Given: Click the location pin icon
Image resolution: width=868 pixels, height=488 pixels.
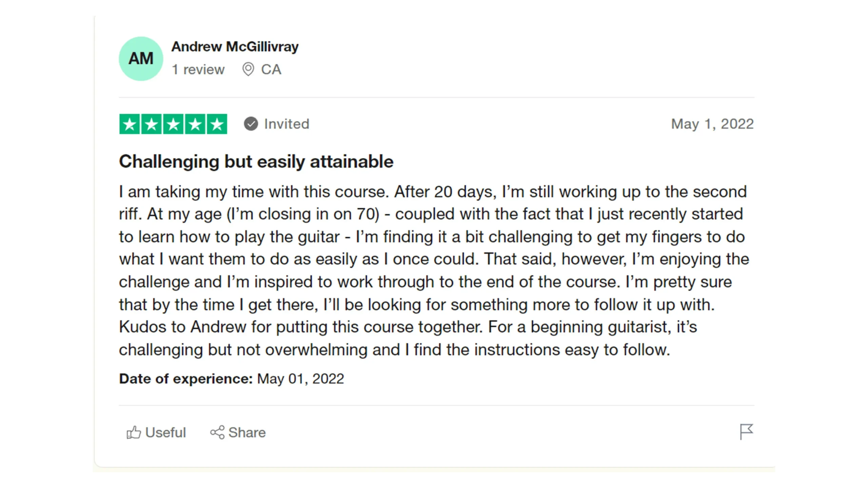Looking at the screenshot, I should pos(248,69).
